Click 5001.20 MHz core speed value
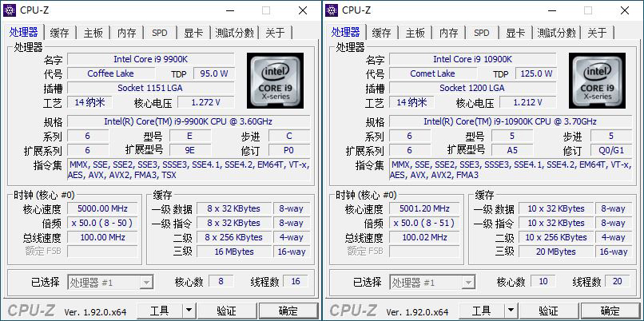Screen dimensions: 644x321 point(425,208)
